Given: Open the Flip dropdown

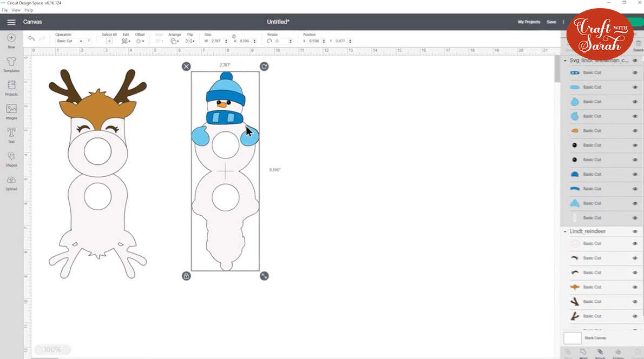Looking at the screenshot, I should [190, 41].
